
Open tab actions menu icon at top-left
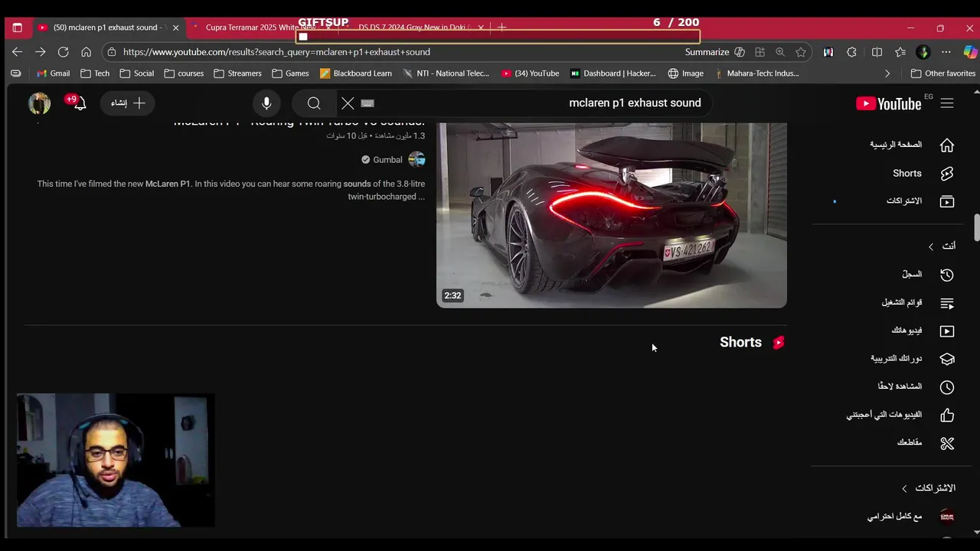point(17,28)
